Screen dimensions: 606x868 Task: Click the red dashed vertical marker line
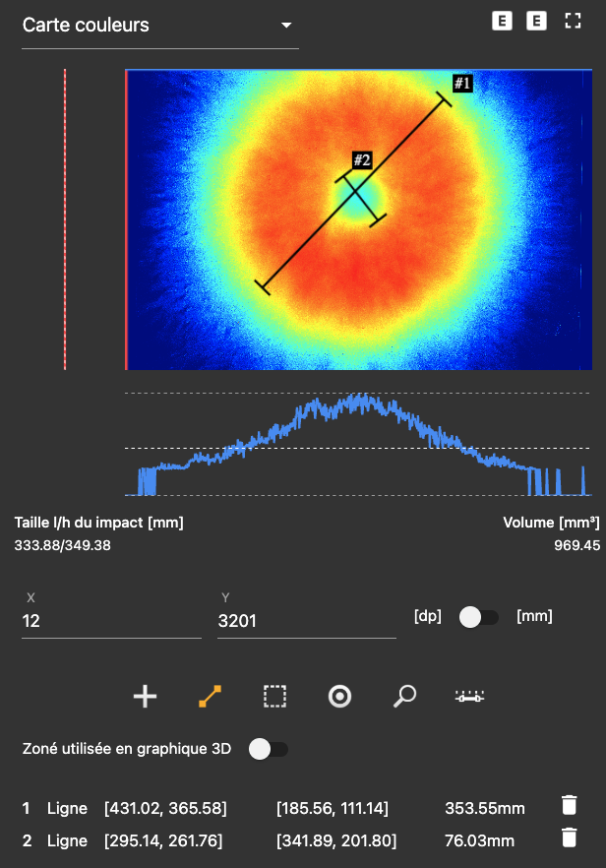(x=65, y=218)
